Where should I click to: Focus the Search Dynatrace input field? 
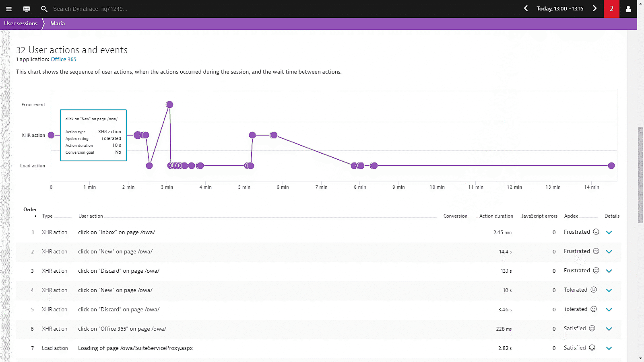coord(90,9)
